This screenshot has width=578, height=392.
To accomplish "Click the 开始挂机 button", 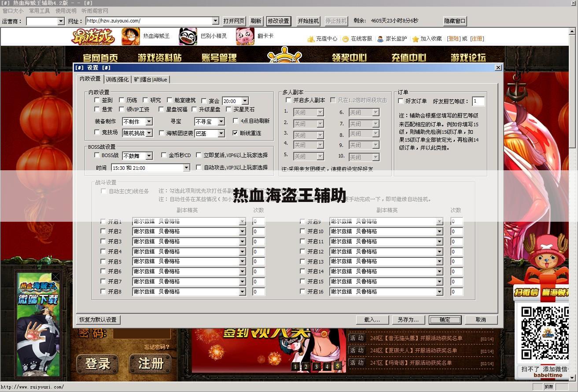I will (308, 21).
